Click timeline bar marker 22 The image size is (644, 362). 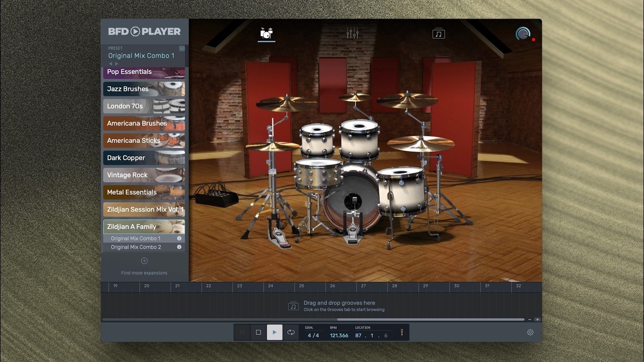click(208, 286)
